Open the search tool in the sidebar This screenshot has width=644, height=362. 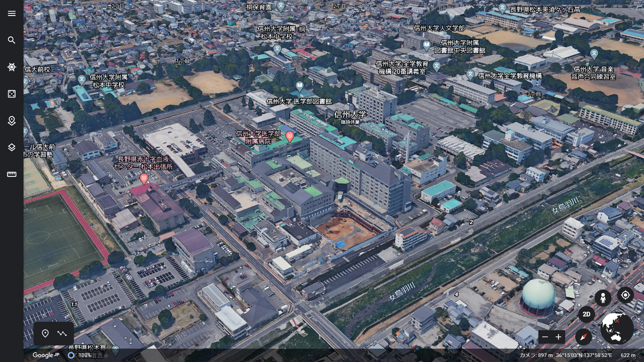[x=12, y=40]
